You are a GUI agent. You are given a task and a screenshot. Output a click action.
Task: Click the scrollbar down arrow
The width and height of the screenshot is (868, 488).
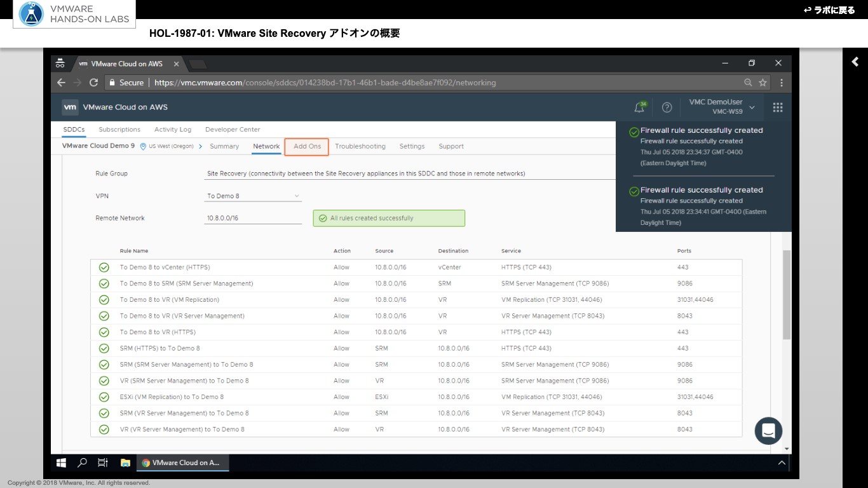pos(787,449)
